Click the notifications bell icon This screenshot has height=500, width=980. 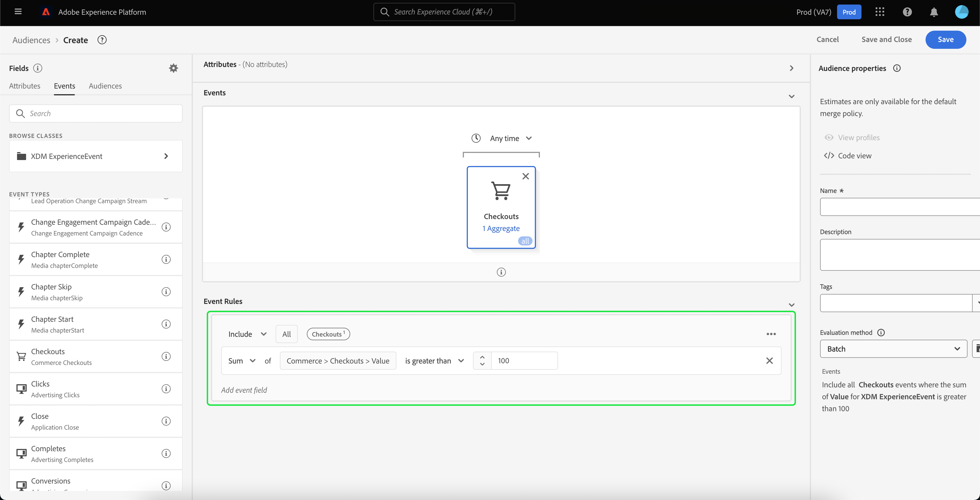pos(933,12)
